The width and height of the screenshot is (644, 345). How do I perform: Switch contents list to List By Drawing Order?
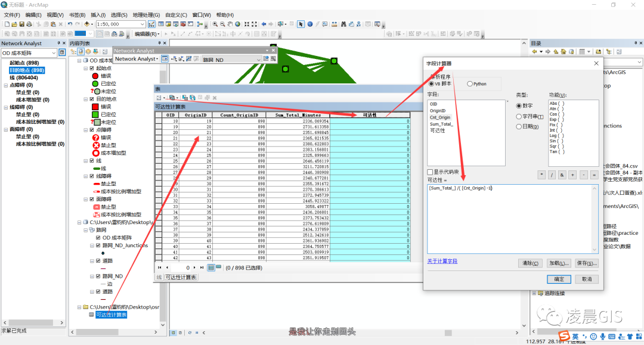point(73,52)
